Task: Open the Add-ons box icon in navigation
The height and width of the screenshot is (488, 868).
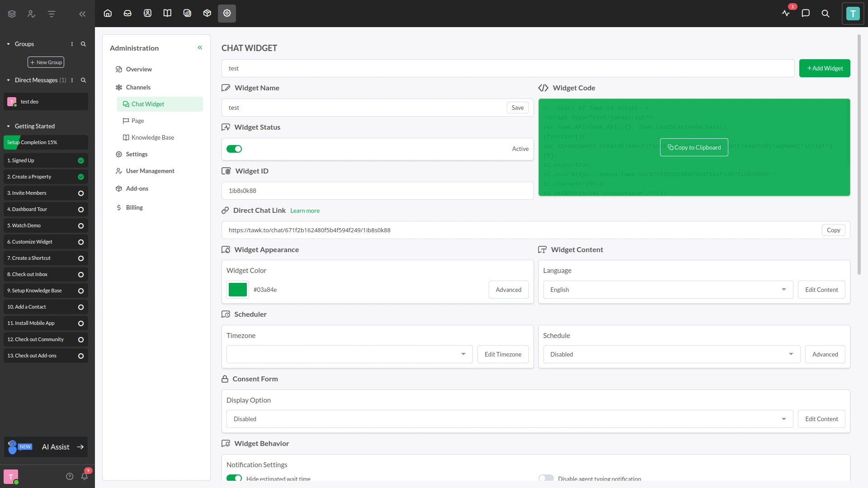Action: pyautogui.click(x=207, y=13)
